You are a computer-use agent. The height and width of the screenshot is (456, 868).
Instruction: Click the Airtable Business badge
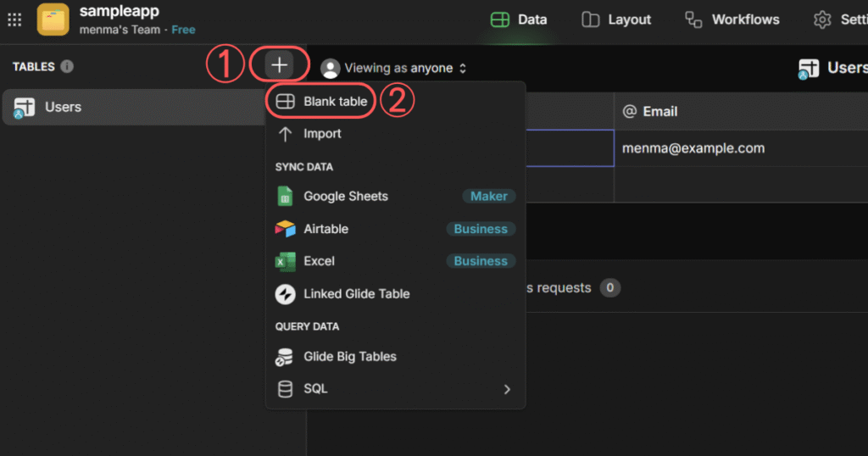[x=481, y=229]
